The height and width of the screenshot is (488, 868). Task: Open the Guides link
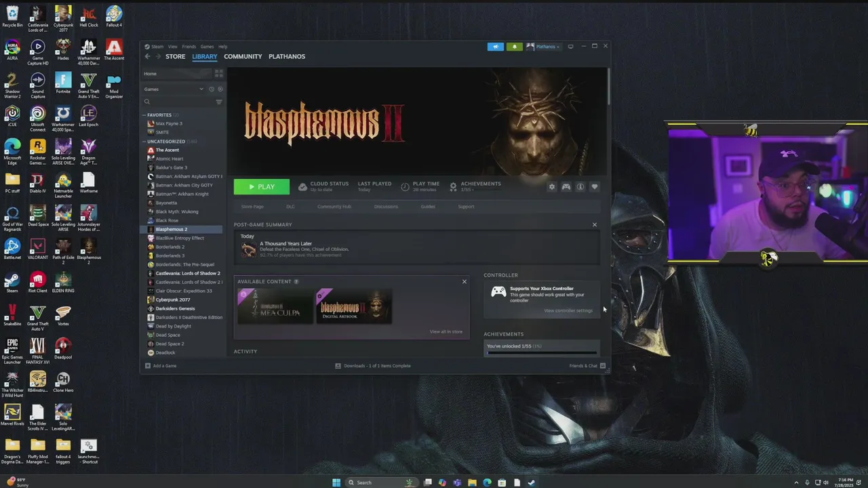pyautogui.click(x=428, y=207)
